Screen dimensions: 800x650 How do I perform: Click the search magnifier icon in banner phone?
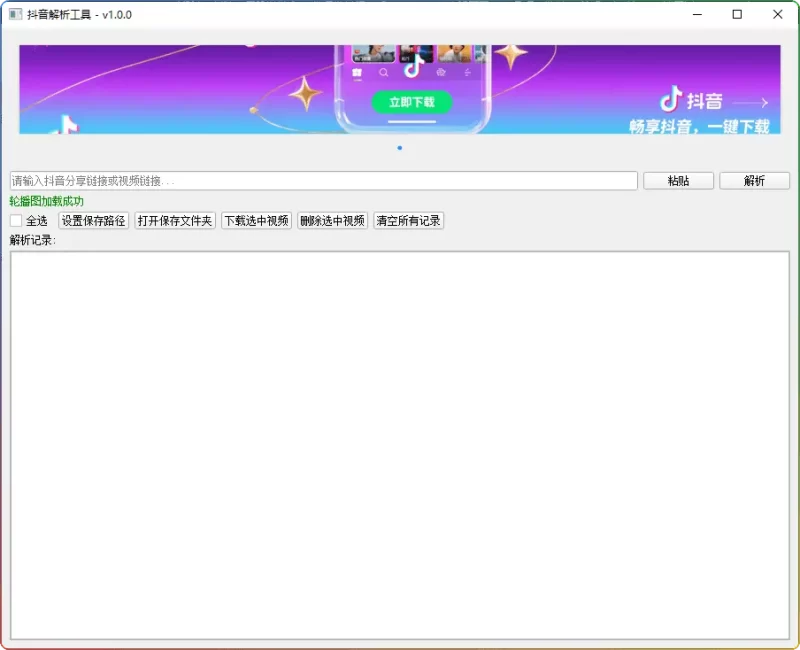pos(383,72)
